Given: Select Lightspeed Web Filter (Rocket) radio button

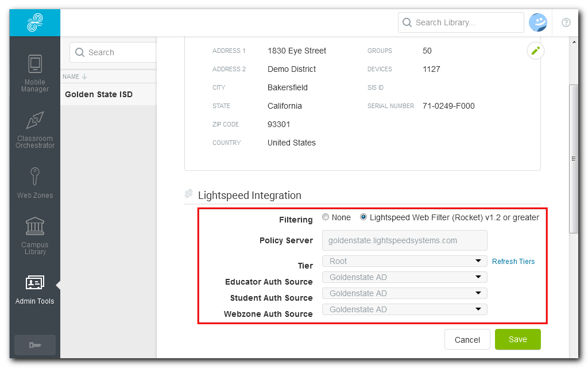Looking at the screenshot, I should 363,217.
